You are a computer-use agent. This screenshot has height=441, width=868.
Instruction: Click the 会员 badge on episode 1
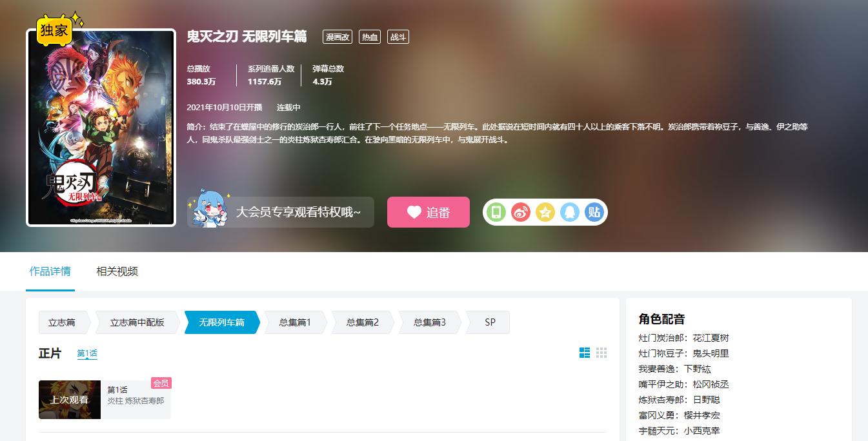coord(161,383)
